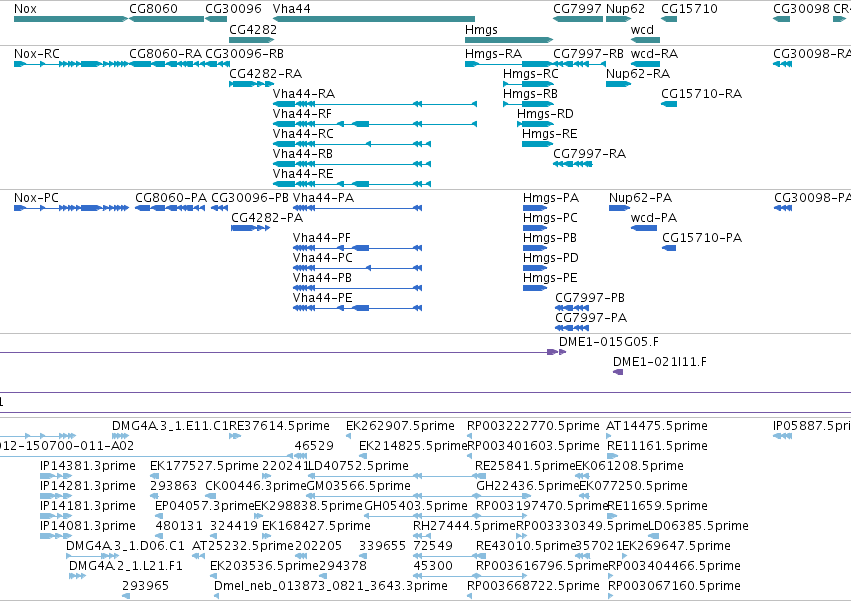
Task: Open EST LD40752.5prime label
Action: [x=358, y=466]
